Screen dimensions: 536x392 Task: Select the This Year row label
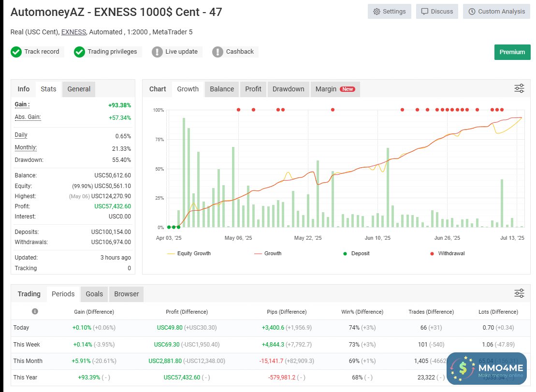(25, 377)
